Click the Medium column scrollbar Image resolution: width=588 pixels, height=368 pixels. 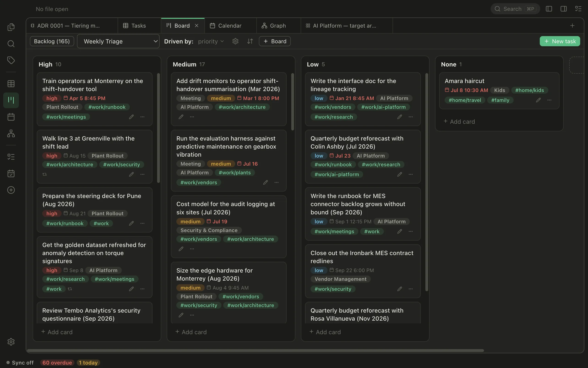[x=293, y=102]
